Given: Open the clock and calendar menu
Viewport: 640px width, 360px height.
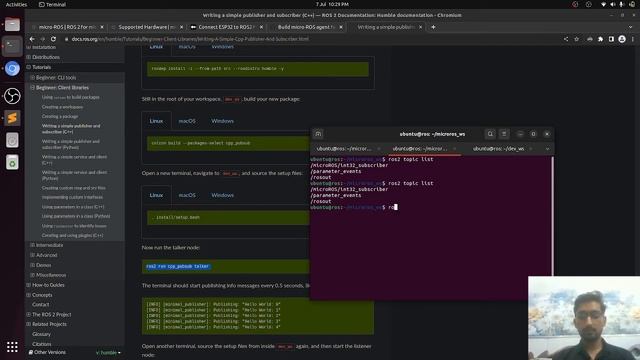Looking at the screenshot, I should 332,4.
